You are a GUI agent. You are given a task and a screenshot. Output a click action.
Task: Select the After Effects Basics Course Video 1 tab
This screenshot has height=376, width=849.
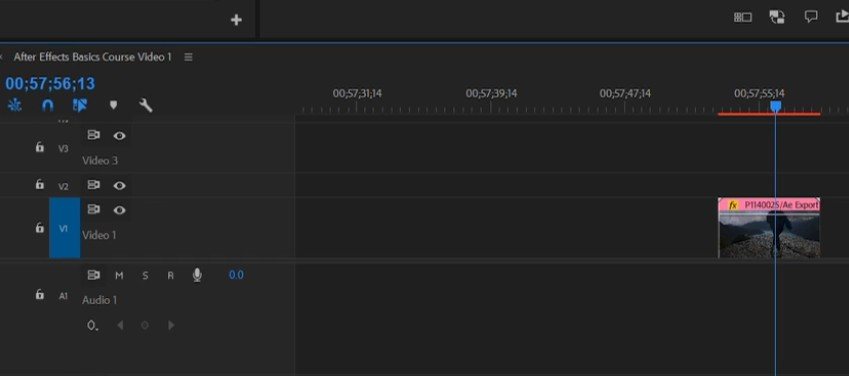pyautogui.click(x=93, y=57)
